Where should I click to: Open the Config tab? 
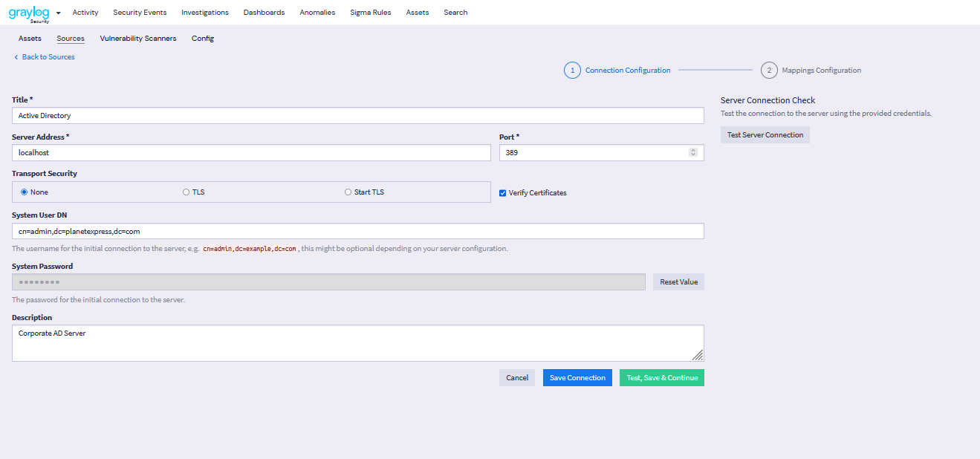coord(203,39)
